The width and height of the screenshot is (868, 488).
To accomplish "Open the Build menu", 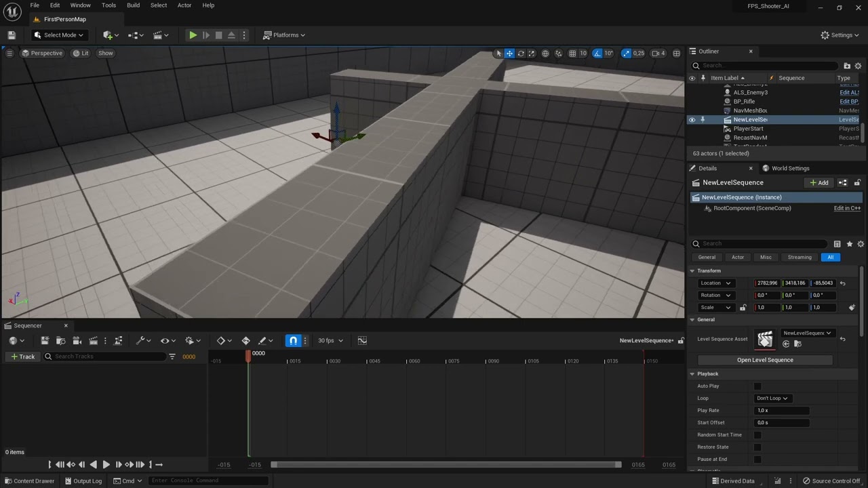I will point(133,5).
